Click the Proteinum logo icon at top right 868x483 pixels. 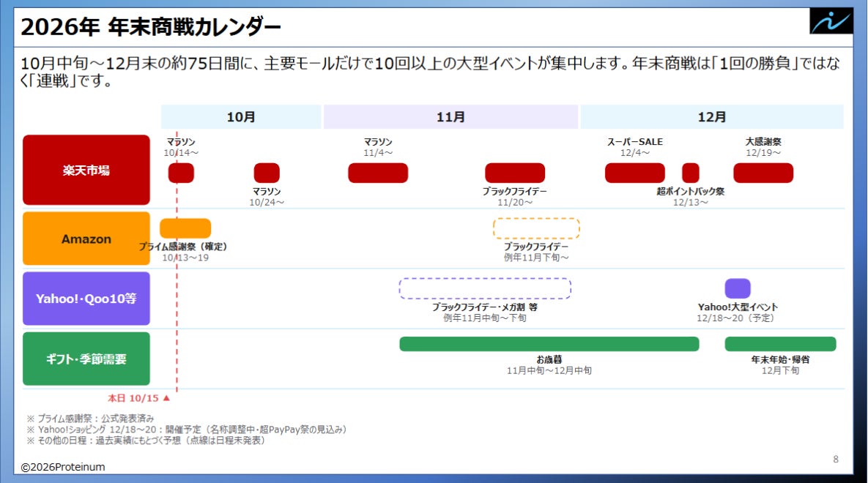point(831,21)
